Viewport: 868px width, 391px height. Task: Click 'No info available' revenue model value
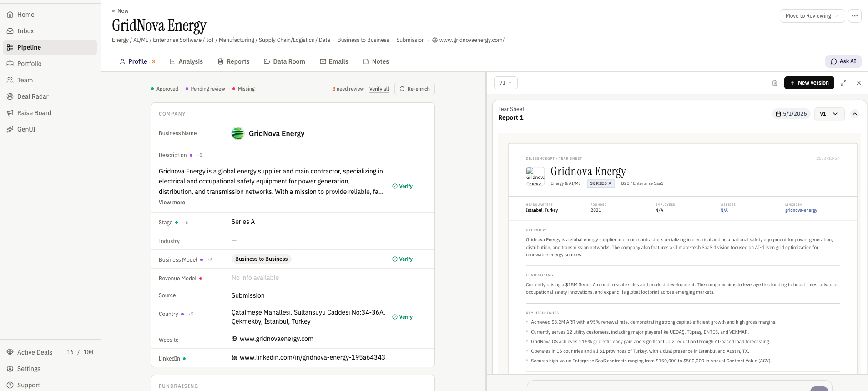255,278
